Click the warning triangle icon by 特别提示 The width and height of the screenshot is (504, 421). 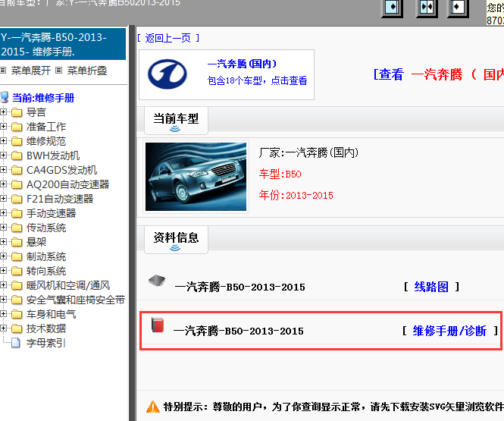click(x=152, y=407)
